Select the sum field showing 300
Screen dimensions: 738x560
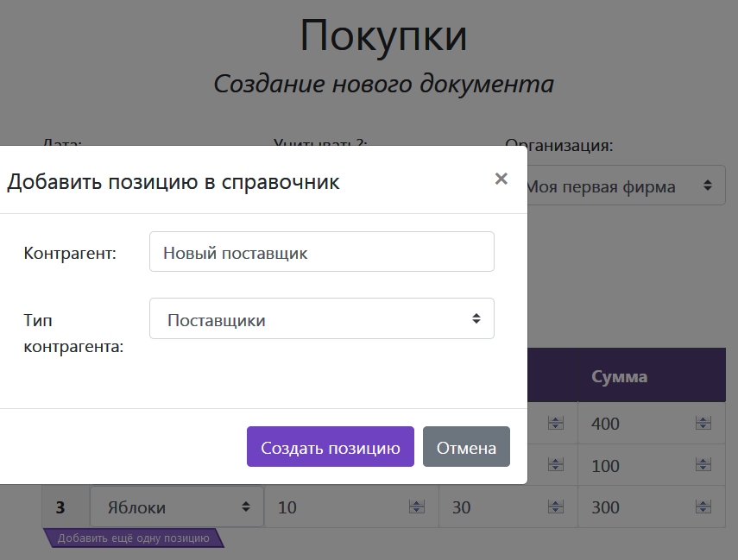[x=639, y=507]
